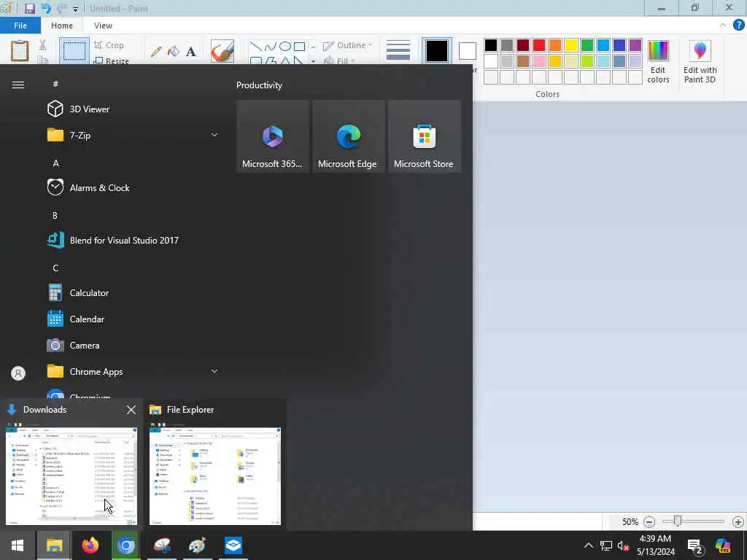Switch to Downloads window thumbnail preview
This screenshot has height=560, width=747.
coord(71,476)
